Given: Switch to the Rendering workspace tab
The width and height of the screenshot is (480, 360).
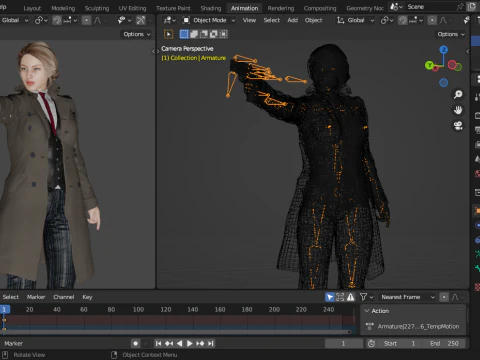Looking at the screenshot, I should tap(281, 8).
